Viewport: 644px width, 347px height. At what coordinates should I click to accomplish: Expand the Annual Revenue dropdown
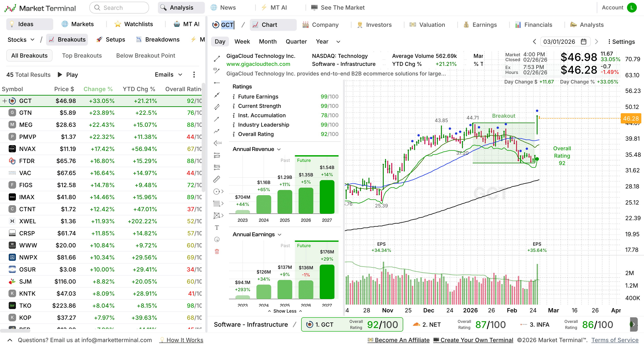(257, 149)
